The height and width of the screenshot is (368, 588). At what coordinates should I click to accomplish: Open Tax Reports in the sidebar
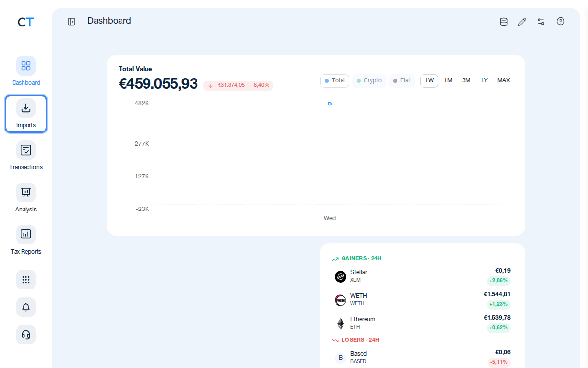pyautogui.click(x=26, y=240)
